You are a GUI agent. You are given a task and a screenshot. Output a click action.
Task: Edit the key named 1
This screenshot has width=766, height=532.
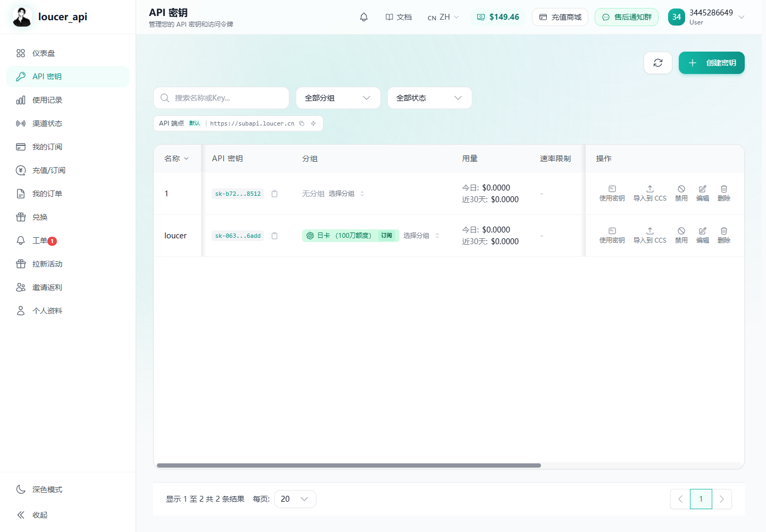(703, 193)
